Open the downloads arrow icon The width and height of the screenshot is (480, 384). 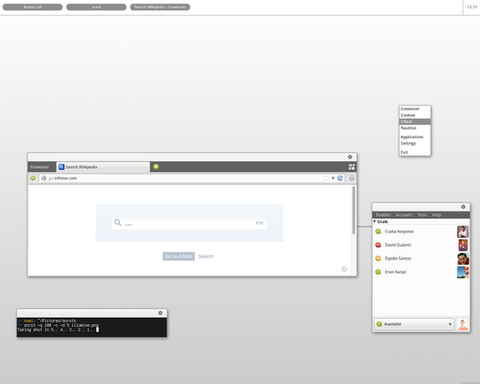click(x=351, y=178)
